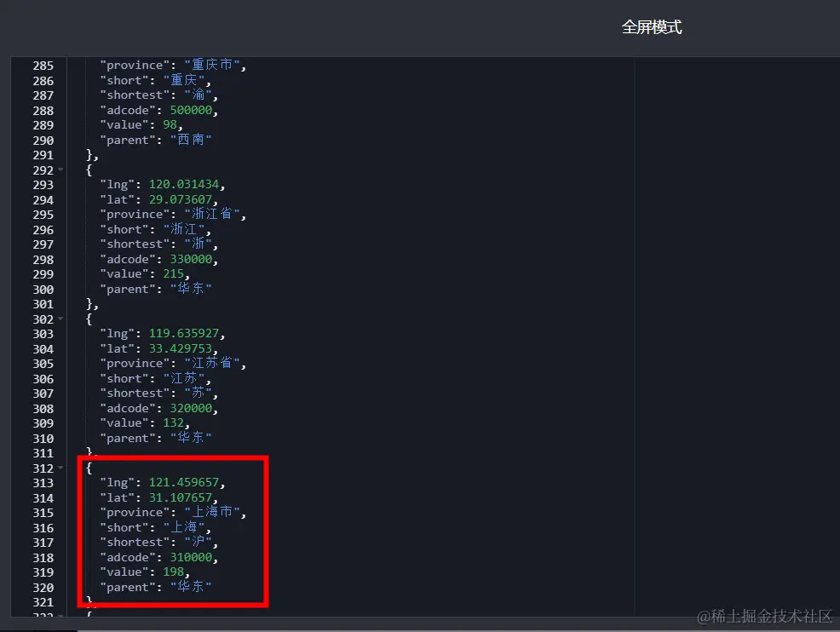Select lng value 120.031434

pos(184,184)
